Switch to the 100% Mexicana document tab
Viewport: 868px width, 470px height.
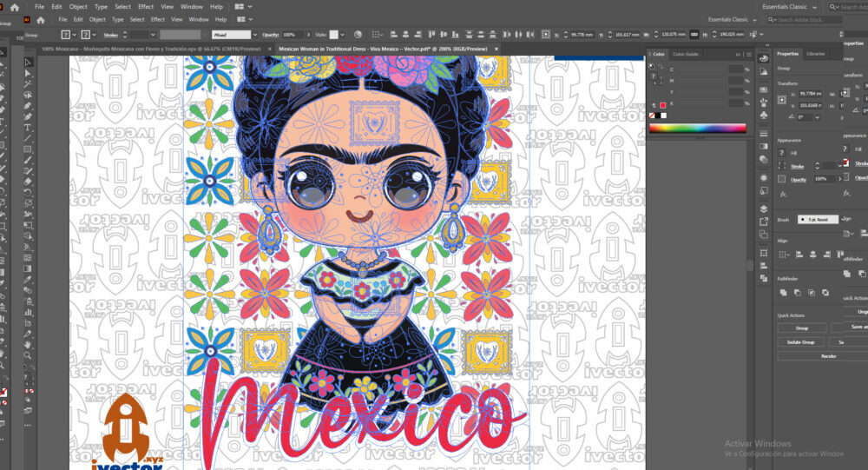150,49
